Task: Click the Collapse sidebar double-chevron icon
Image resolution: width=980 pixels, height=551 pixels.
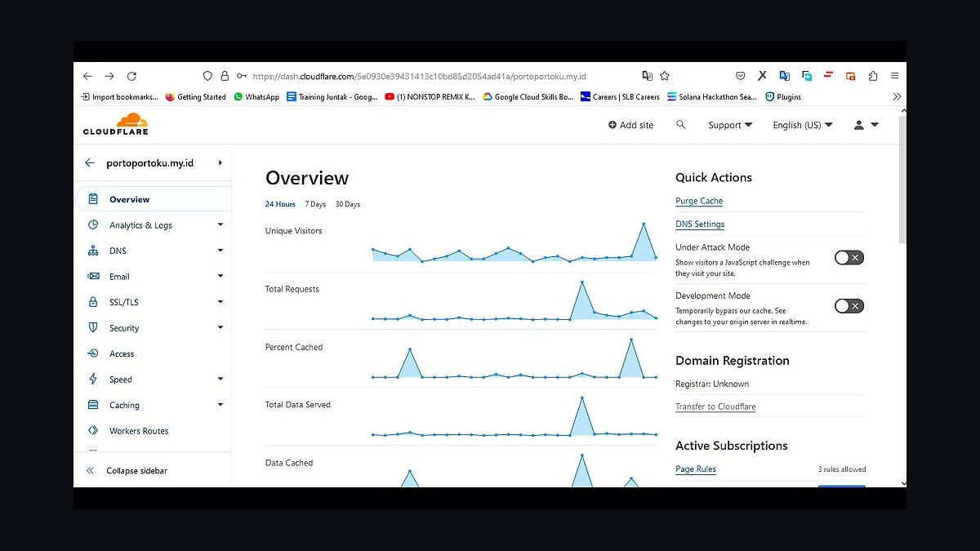Action: click(90, 471)
